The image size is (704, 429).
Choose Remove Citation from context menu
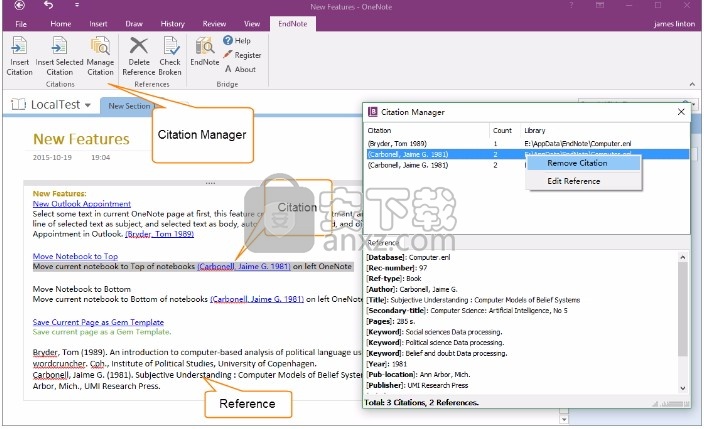pos(584,164)
